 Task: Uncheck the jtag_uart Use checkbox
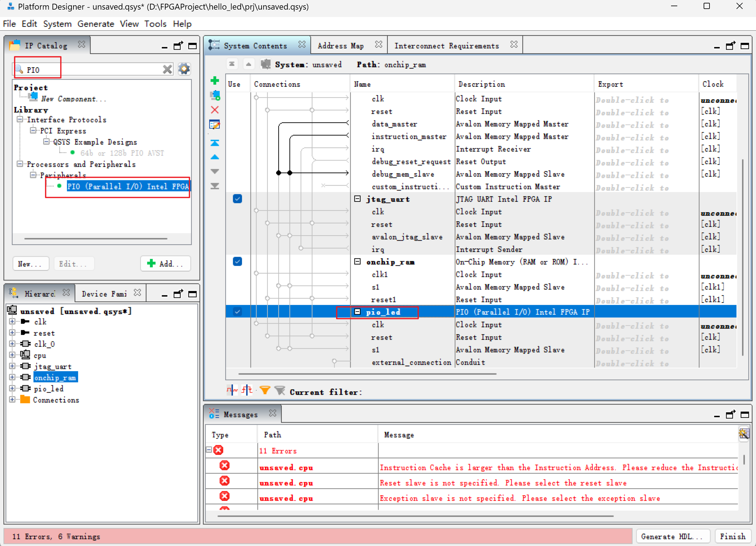237,199
